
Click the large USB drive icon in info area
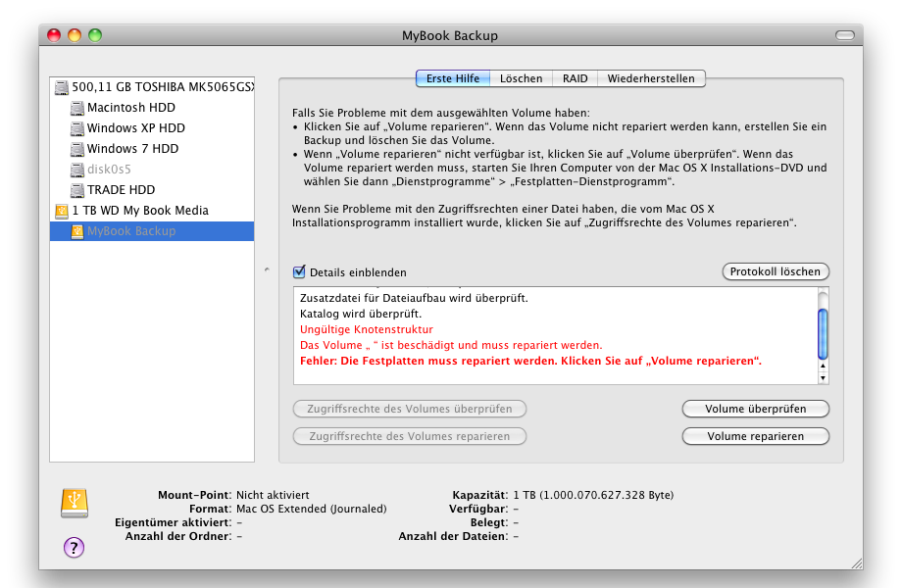[75, 503]
